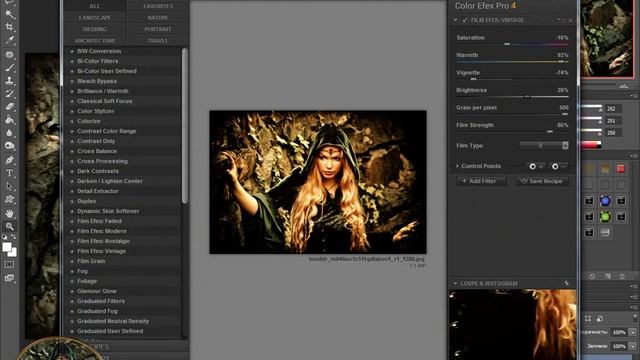This screenshot has width=640, height=360.
Task: Click the Warmth slider track
Action: tap(512, 62)
